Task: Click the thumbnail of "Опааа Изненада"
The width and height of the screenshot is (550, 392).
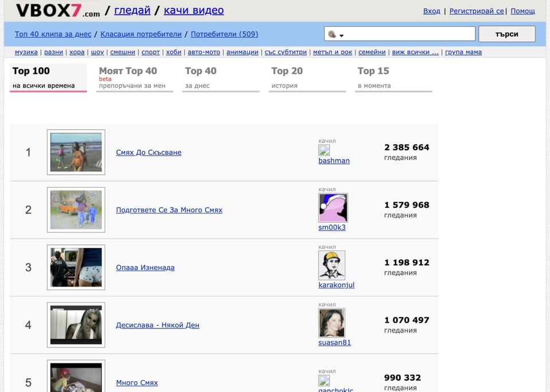Action: (x=76, y=267)
